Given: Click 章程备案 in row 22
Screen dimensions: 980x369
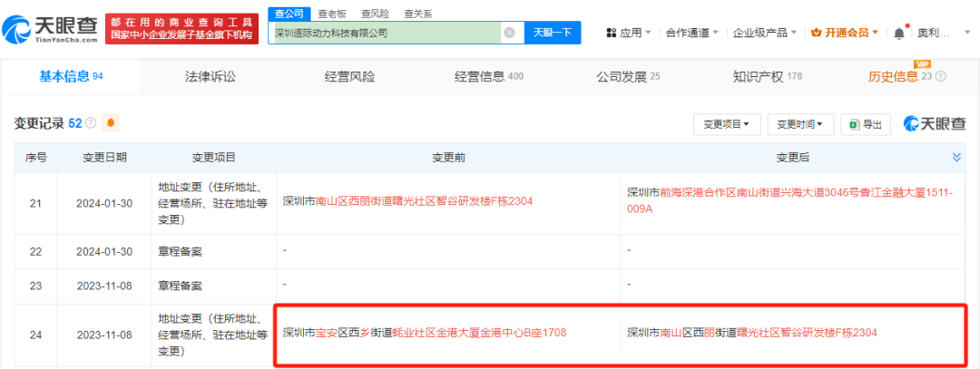Looking at the screenshot, I should point(180,252).
